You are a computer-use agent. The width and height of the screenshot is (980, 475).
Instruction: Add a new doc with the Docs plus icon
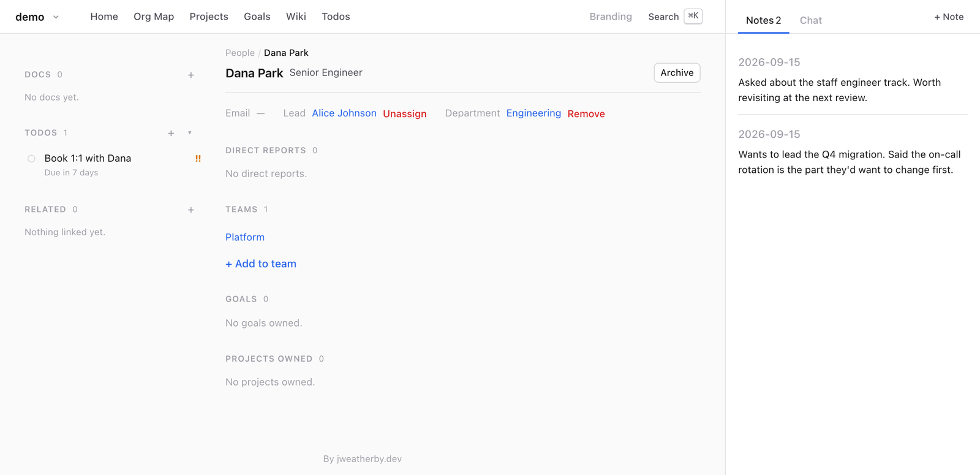191,75
